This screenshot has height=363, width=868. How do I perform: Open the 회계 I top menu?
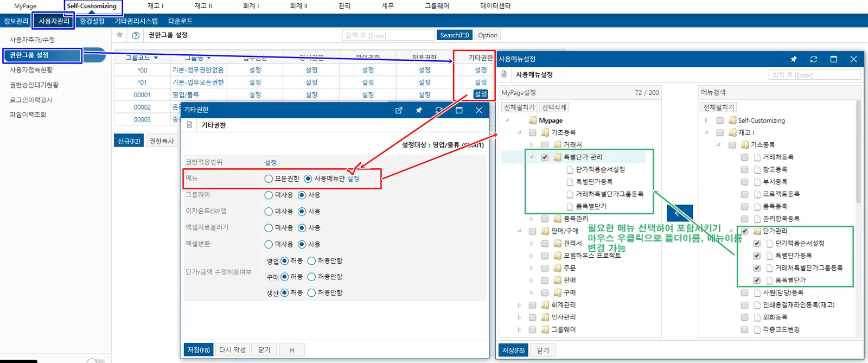coord(251,6)
